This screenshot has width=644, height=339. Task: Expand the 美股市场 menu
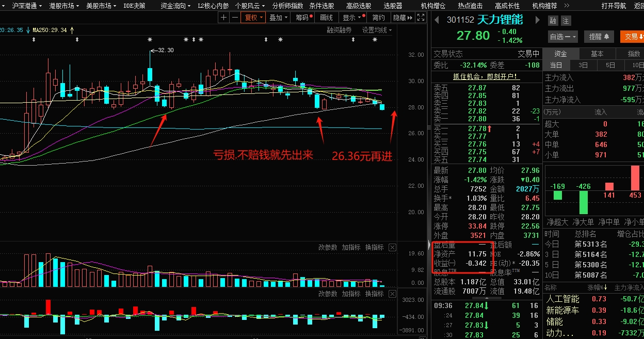point(102,6)
